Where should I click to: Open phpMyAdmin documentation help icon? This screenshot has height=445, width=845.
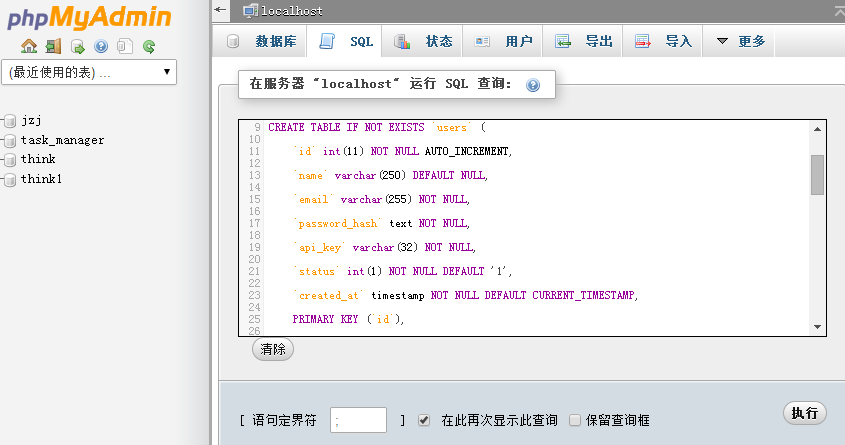pyautogui.click(x=101, y=46)
